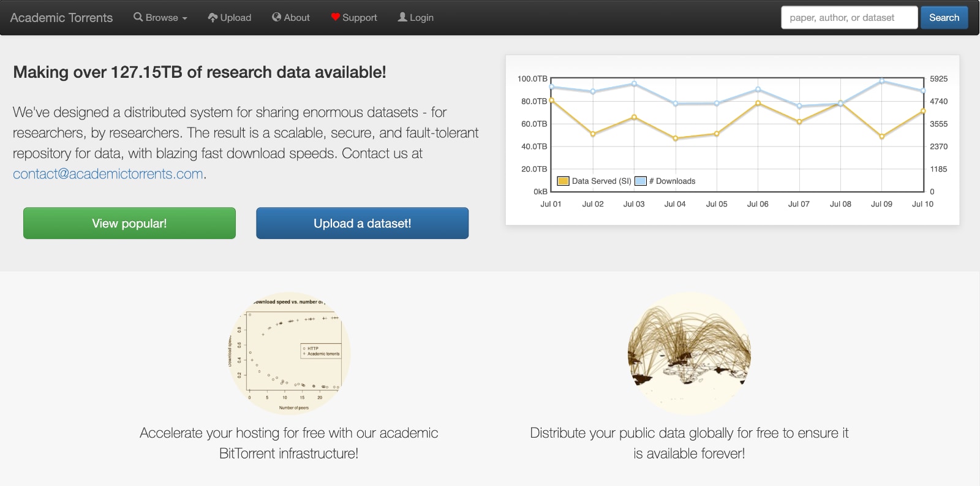Expand the Browse dropdown caret

click(x=184, y=18)
